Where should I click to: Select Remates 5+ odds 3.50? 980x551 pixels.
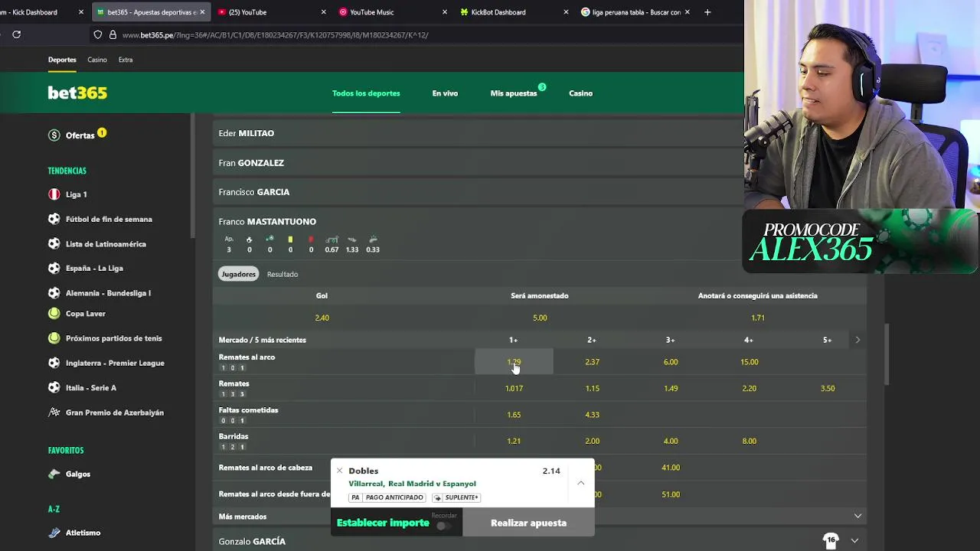coord(828,388)
